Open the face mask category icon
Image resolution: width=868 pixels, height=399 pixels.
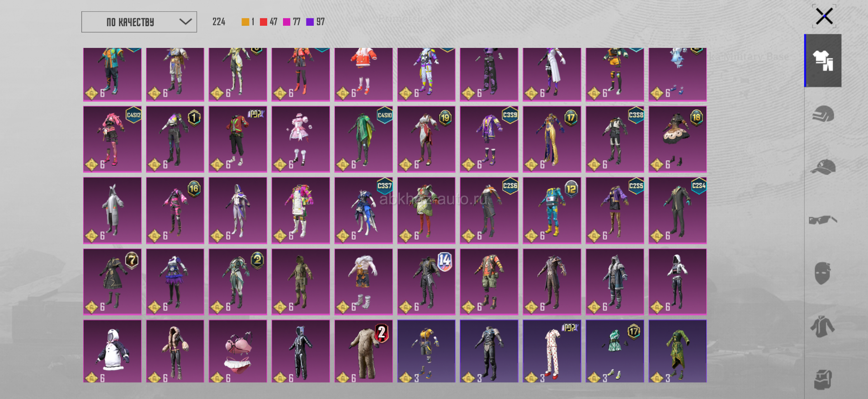[x=823, y=273]
